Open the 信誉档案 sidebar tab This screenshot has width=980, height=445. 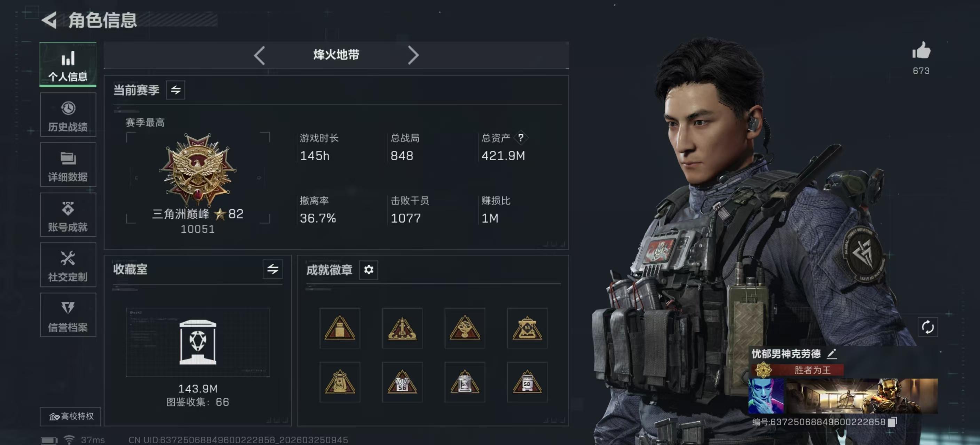pos(68,315)
